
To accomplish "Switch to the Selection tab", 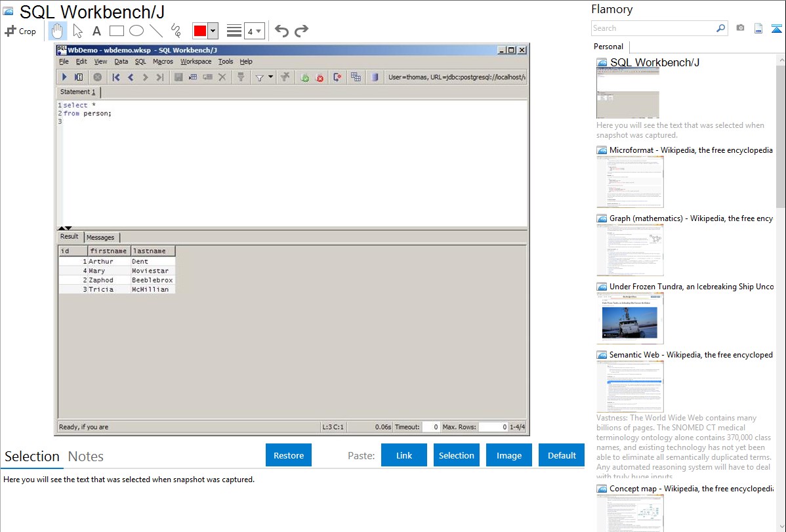I will tap(32, 457).
